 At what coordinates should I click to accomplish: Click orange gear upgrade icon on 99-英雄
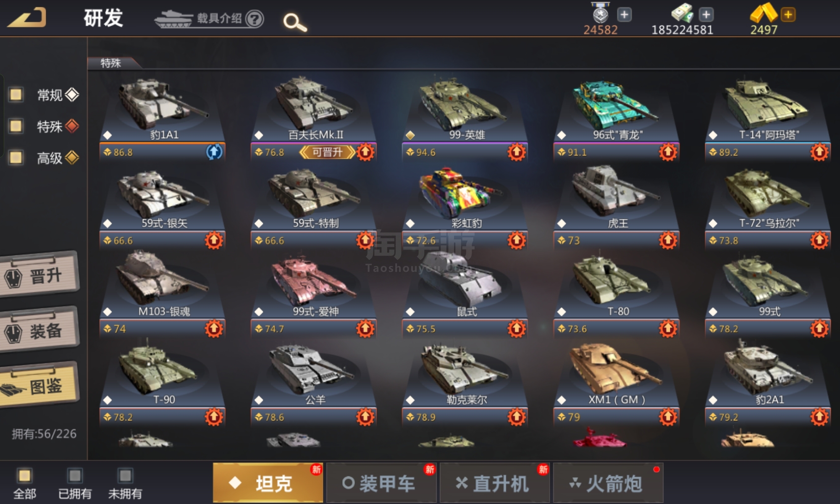517,152
